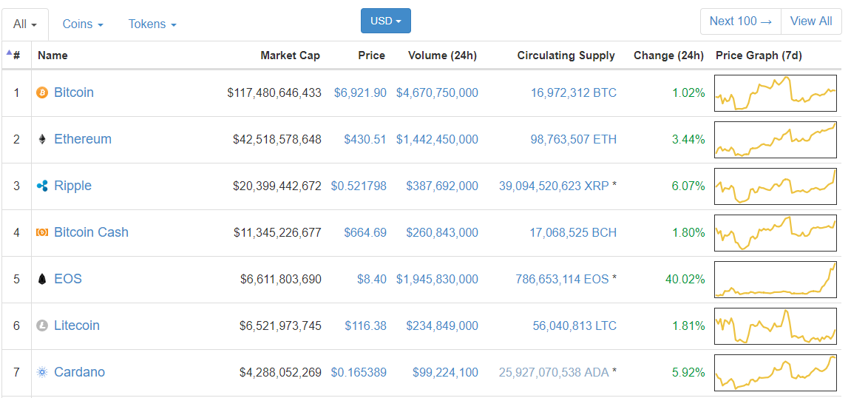868x398 pixels.
Task: Sort table by Name column
Action: pos(52,55)
